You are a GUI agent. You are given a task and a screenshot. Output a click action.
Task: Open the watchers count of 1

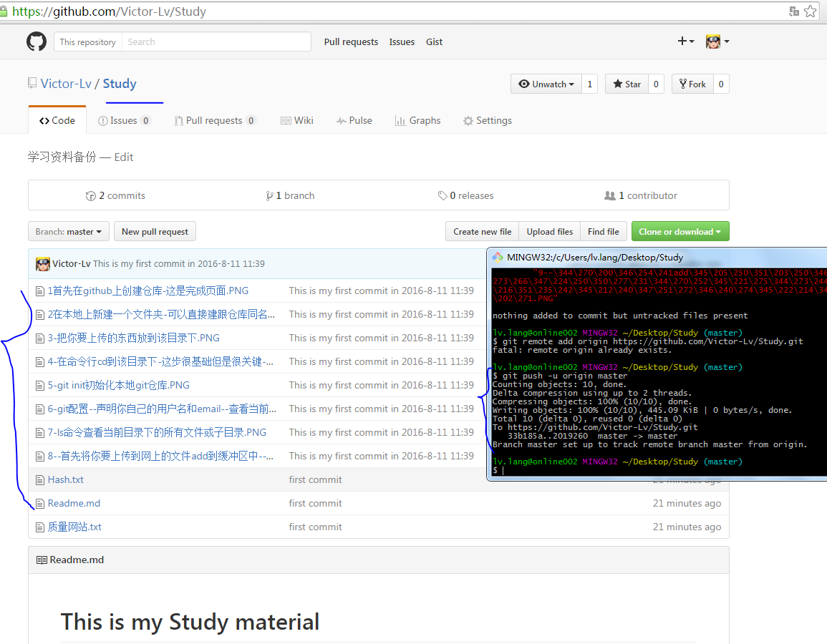click(x=590, y=84)
